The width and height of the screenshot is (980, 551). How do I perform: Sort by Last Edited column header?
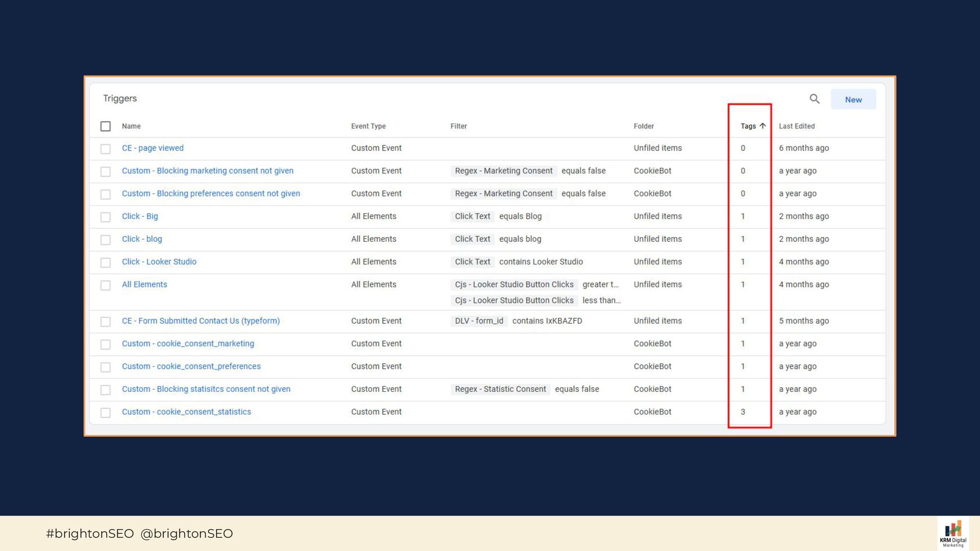[796, 127]
